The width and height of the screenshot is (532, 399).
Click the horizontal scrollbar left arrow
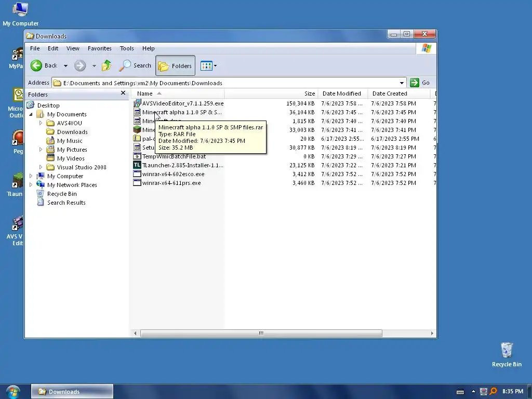click(x=136, y=333)
